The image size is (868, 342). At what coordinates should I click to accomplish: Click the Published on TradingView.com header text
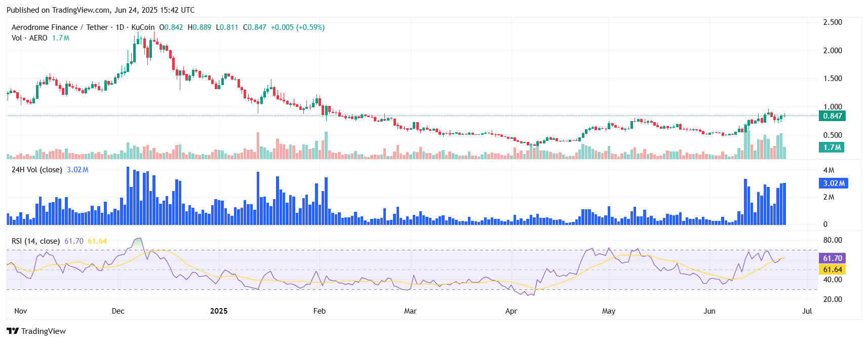click(100, 10)
